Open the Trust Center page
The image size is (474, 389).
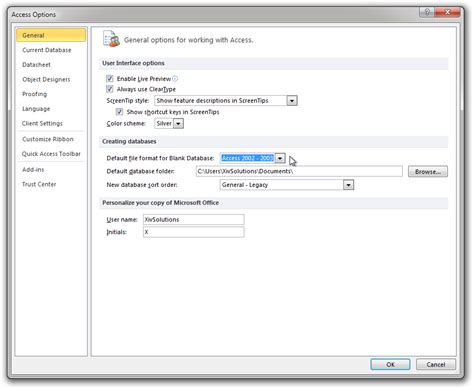(x=39, y=184)
